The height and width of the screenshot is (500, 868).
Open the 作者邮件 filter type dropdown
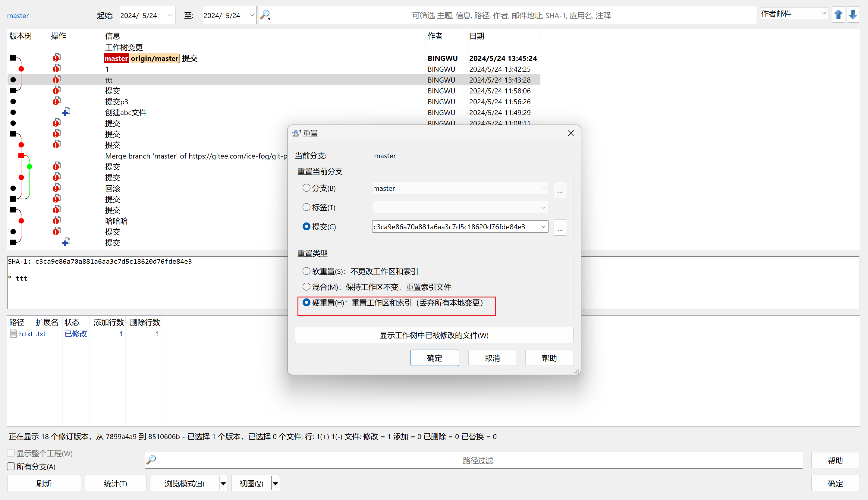pos(794,14)
